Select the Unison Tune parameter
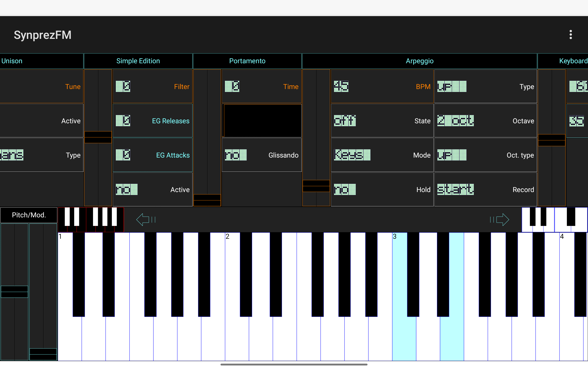This screenshot has height=368, width=588. click(42, 86)
